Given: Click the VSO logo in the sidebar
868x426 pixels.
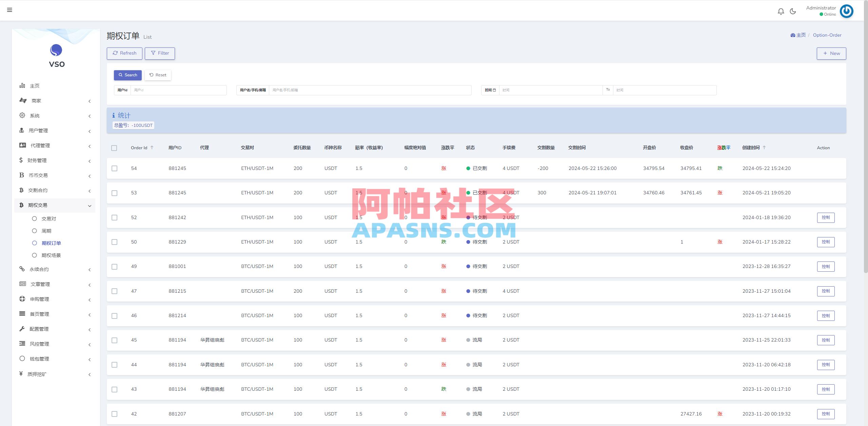Looking at the screenshot, I should click(x=56, y=51).
